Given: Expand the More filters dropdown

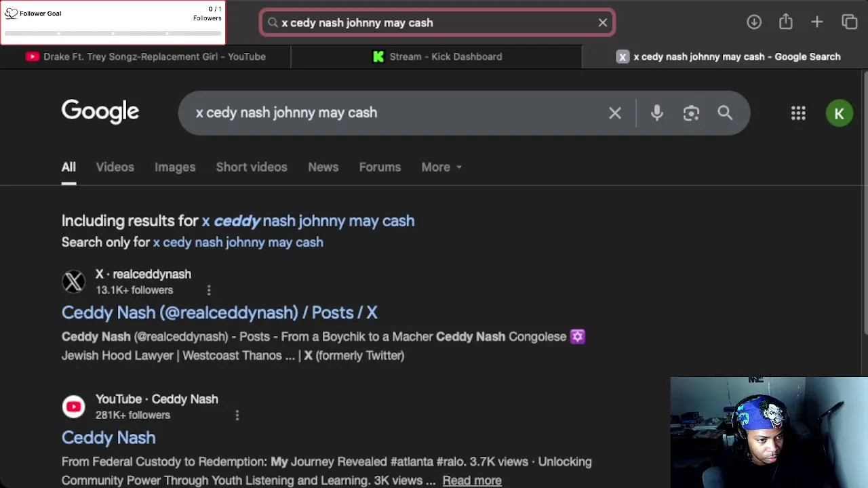Looking at the screenshot, I should (441, 167).
